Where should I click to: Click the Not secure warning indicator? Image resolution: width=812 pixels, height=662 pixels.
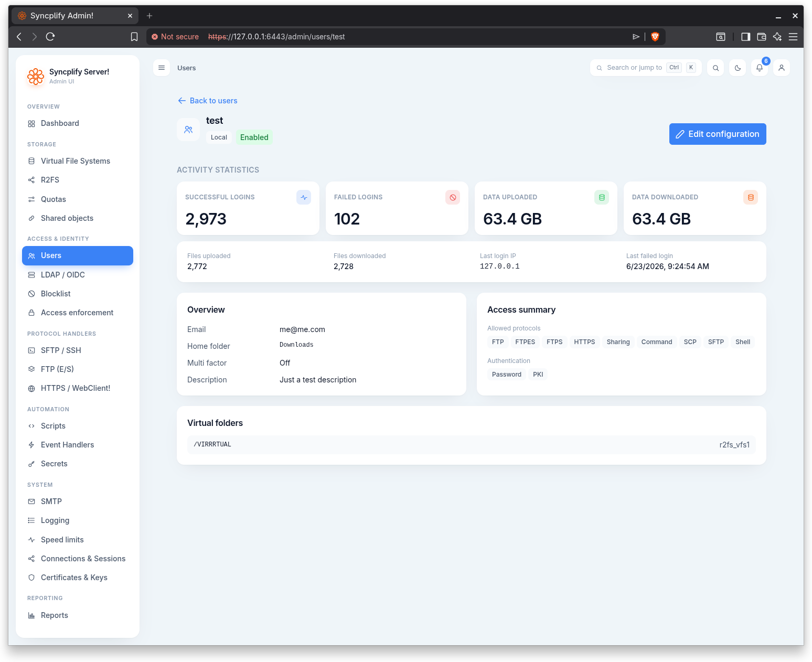point(175,37)
